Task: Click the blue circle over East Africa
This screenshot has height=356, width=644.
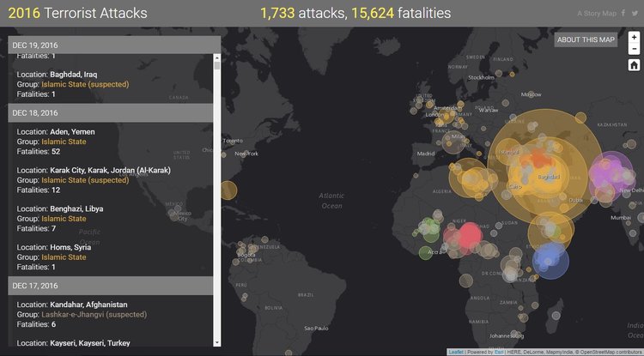Action: [550, 257]
